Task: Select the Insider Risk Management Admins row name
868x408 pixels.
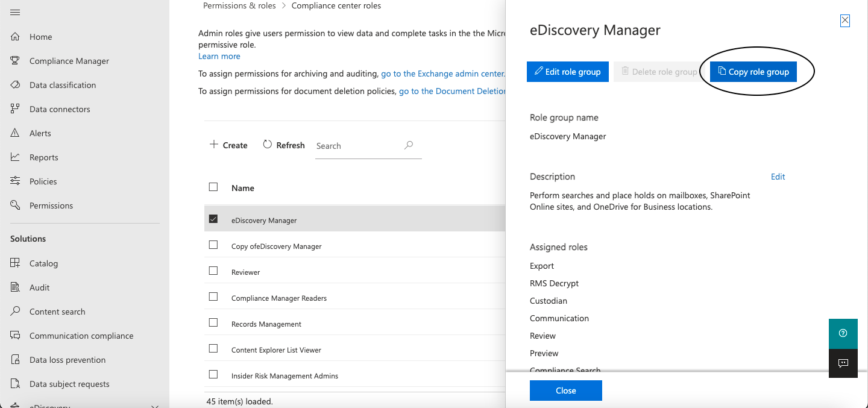Action: pos(285,376)
